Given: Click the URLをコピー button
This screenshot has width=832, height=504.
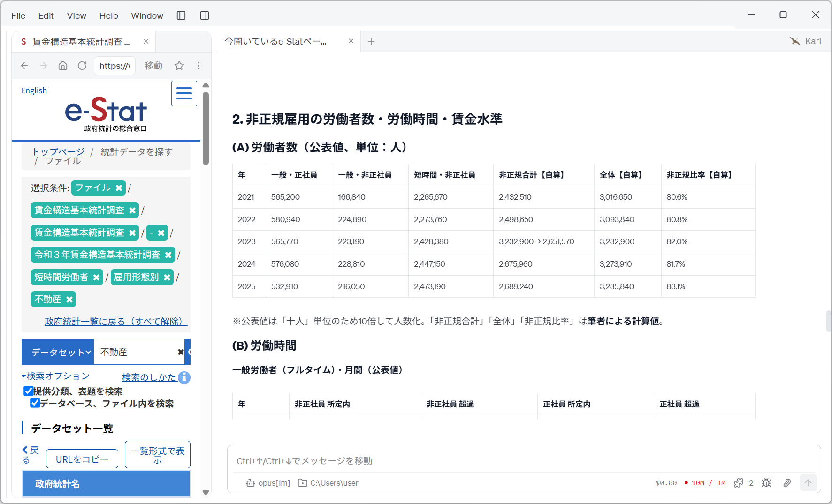Looking at the screenshot, I should [x=82, y=459].
